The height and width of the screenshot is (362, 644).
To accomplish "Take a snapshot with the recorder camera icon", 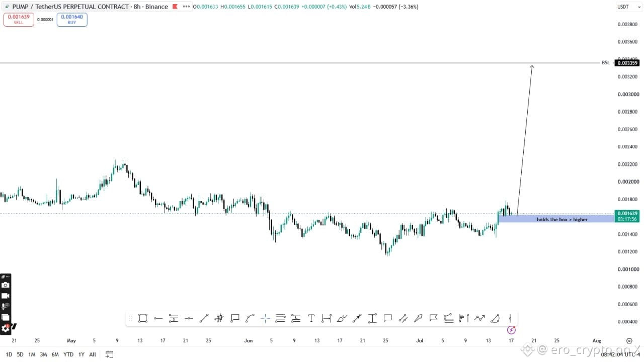I will pos(6,285).
